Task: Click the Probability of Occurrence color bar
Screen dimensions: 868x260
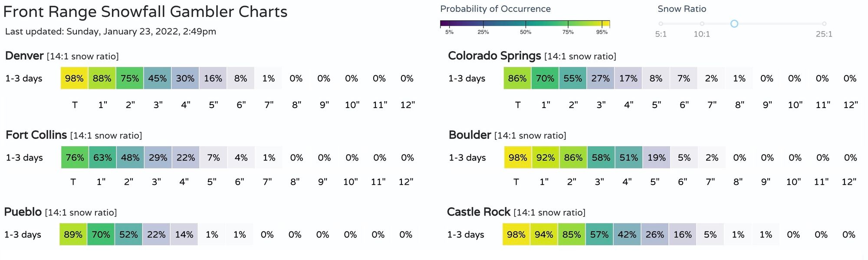Action: 525,24
